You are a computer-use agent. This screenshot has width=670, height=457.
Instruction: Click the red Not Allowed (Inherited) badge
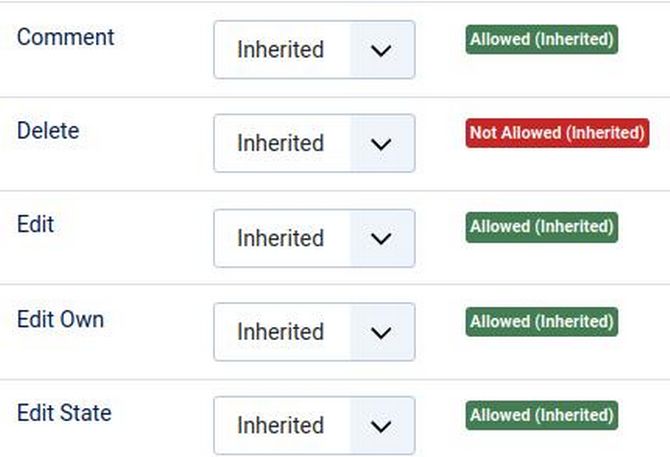(x=557, y=132)
